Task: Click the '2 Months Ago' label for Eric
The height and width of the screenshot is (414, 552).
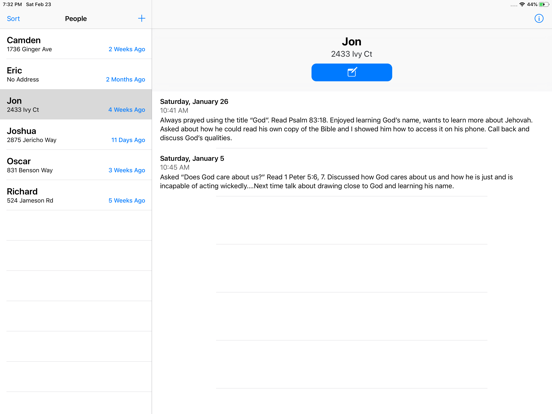Action: coord(125,80)
